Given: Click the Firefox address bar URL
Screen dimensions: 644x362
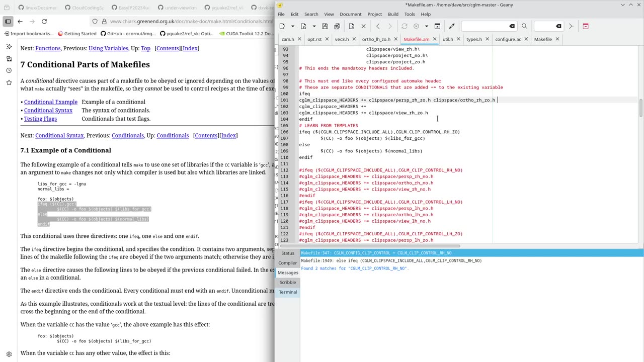Looking at the screenshot, I should tap(191, 22).
